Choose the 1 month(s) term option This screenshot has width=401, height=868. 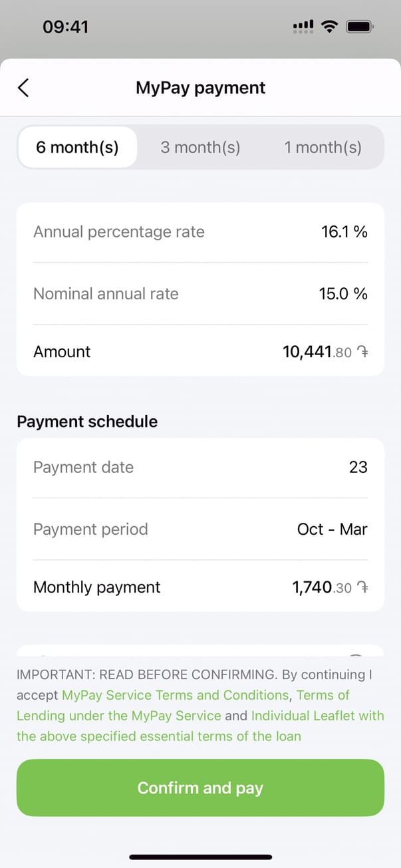tap(323, 147)
